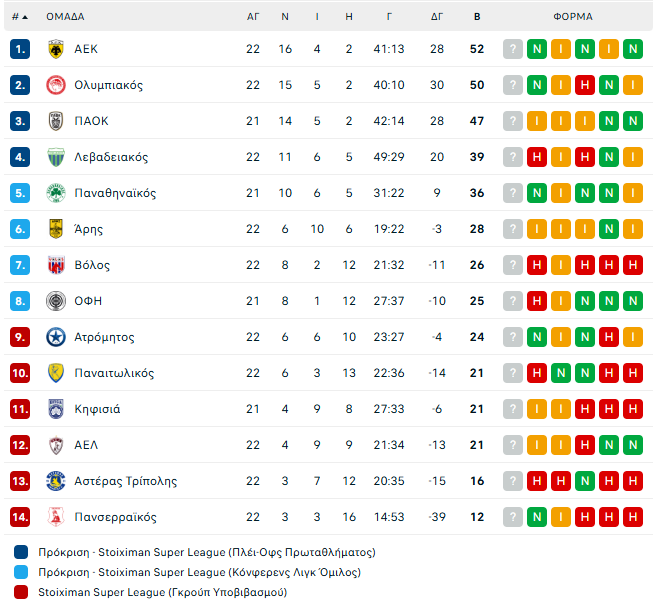The height and width of the screenshot is (613, 662).
Task: Click the position 10 rank badge
Action: point(22,373)
